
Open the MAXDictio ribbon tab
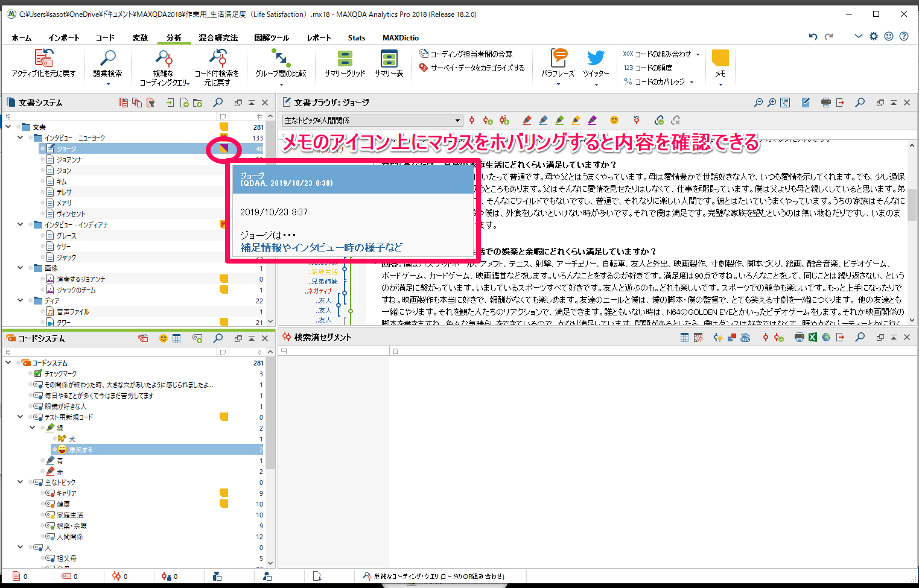pyautogui.click(x=401, y=38)
